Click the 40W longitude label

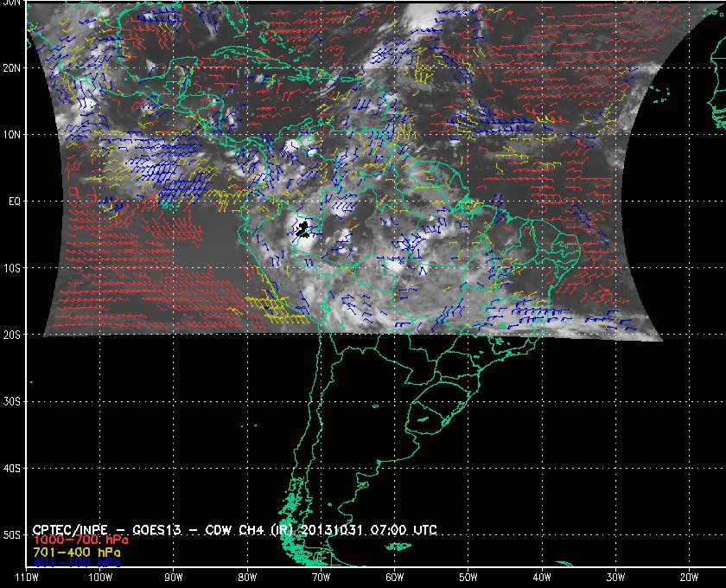[x=542, y=578]
